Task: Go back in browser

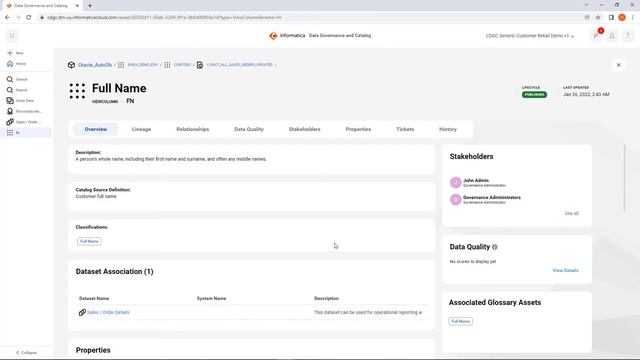Action: [7, 18]
